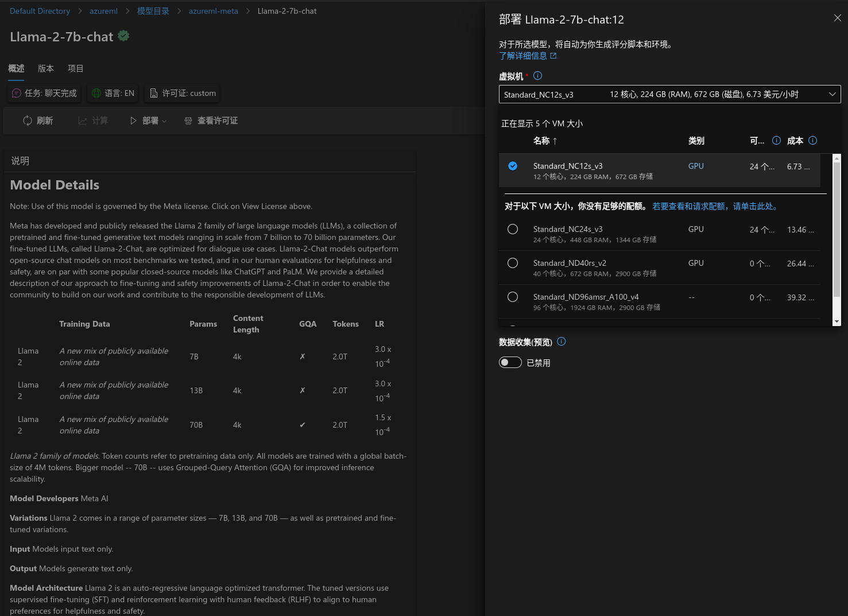The height and width of the screenshot is (616, 848).
Task: Switch to the 概述 tab
Action: (x=16, y=68)
